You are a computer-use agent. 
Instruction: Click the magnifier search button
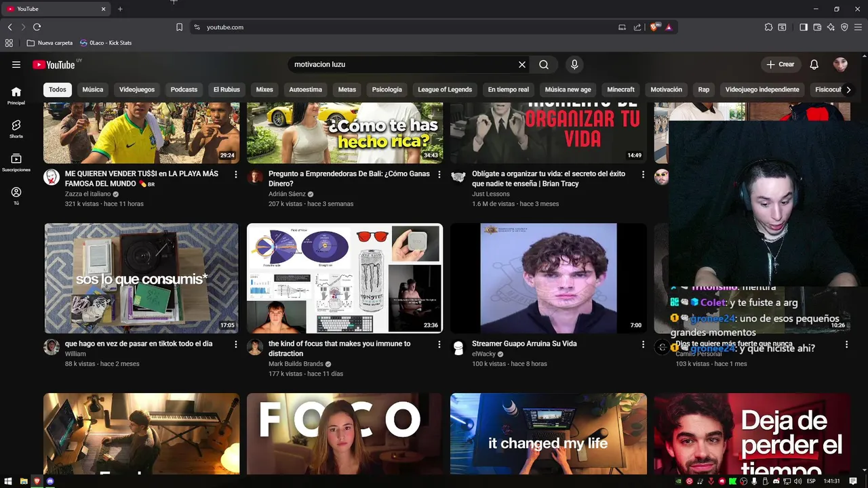[544, 64]
